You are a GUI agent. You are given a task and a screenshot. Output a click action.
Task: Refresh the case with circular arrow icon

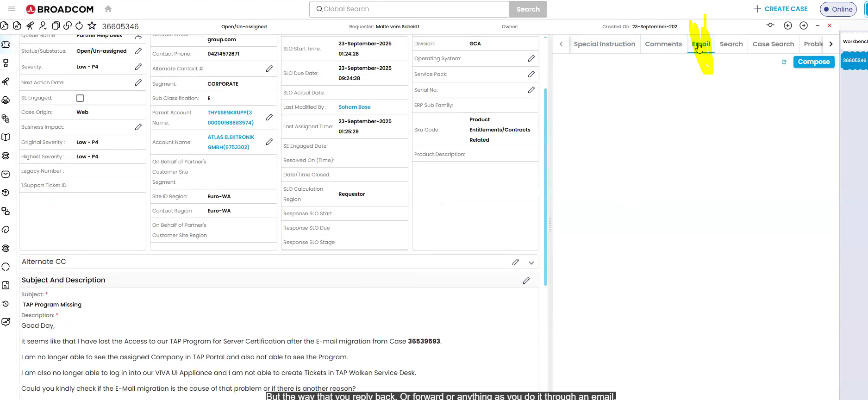[79, 26]
